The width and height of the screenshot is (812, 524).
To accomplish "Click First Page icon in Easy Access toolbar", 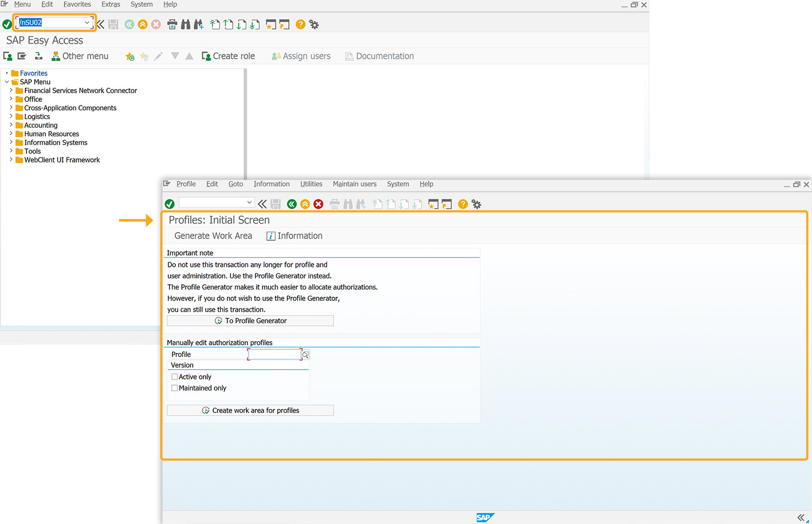I will (215, 24).
